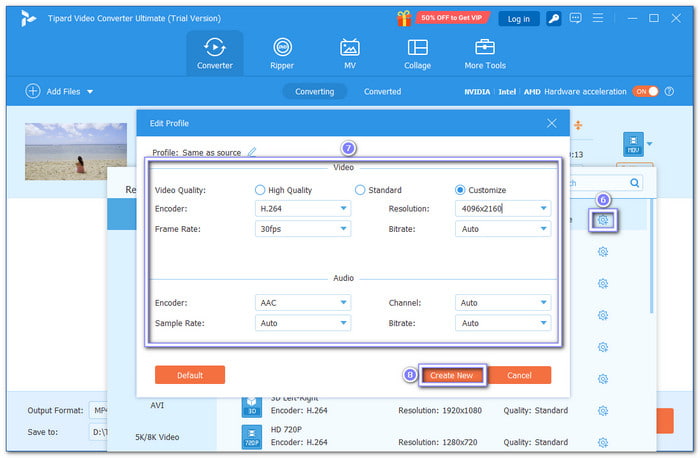Image resolution: width=700 pixels, height=458 pixels.
Task: Open More Tools toolbox
Action: tap(485, 53)
